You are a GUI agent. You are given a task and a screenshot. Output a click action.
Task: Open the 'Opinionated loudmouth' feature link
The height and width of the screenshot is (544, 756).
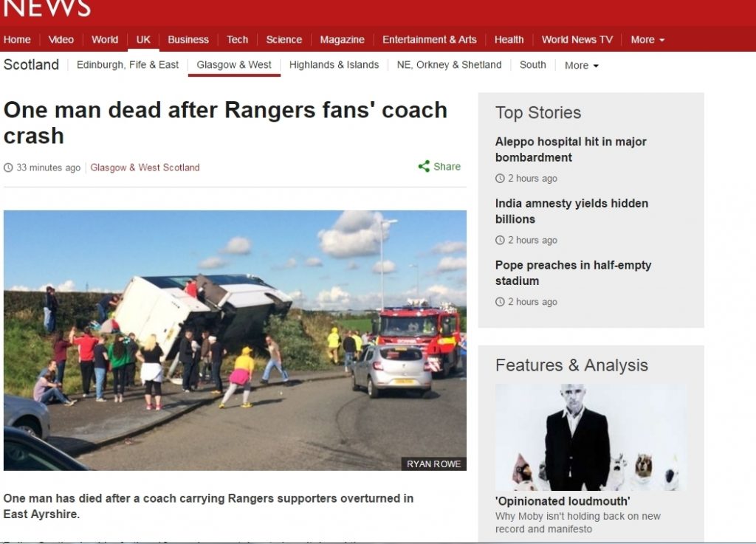pyautogui.click(x=563, y=501)
